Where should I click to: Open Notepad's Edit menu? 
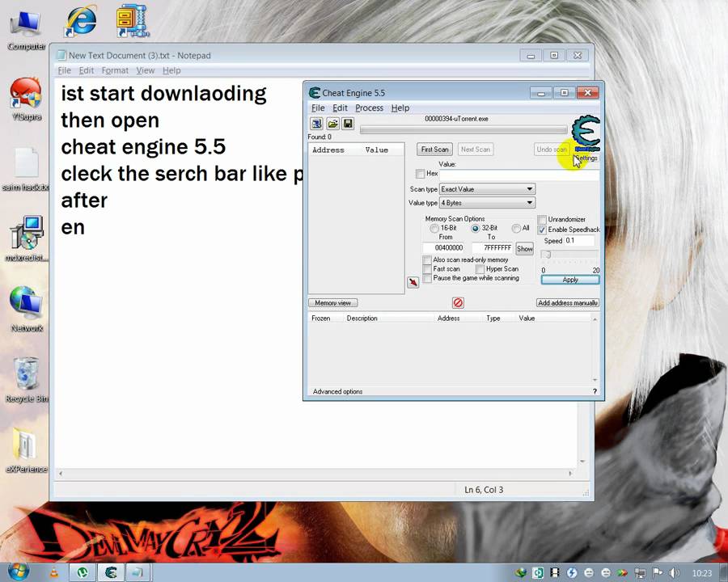click(x=87, y=70)
